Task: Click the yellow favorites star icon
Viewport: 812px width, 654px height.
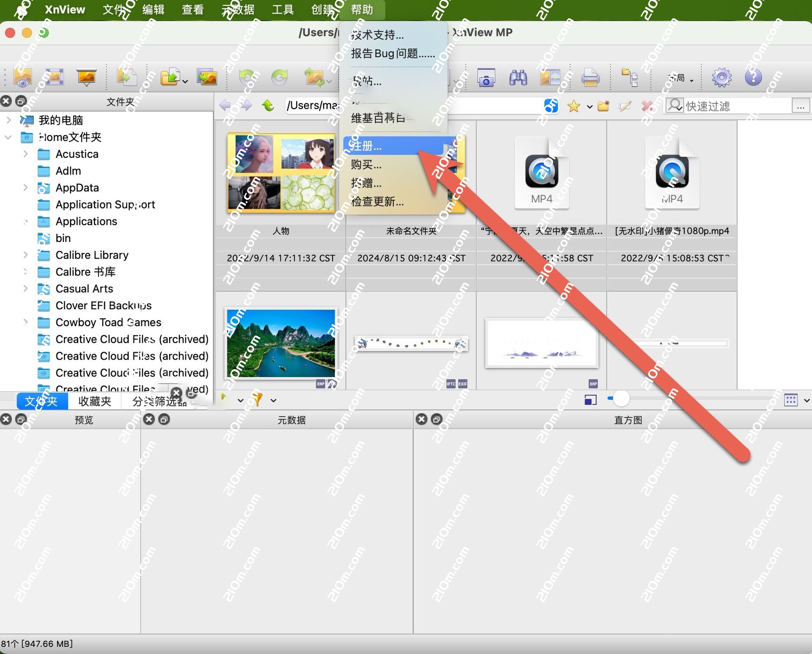Action: (573, 106)
